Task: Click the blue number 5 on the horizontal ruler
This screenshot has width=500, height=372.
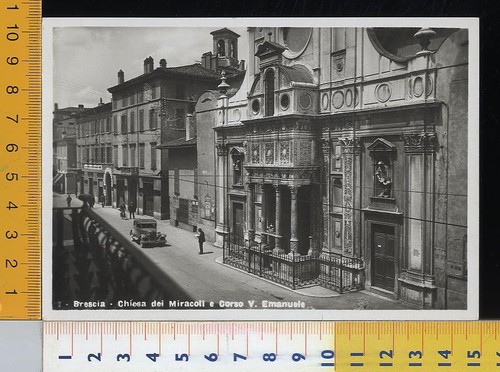Action: [182, 357]
